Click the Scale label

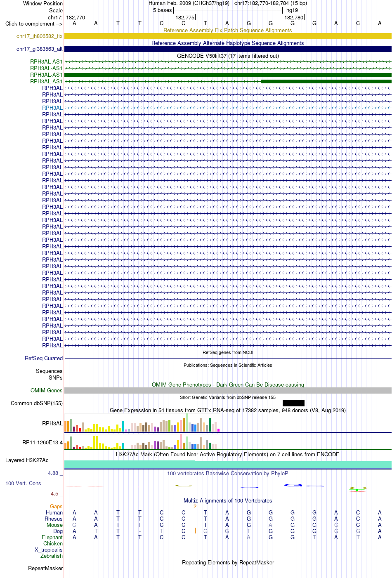[x=56, y=10]
